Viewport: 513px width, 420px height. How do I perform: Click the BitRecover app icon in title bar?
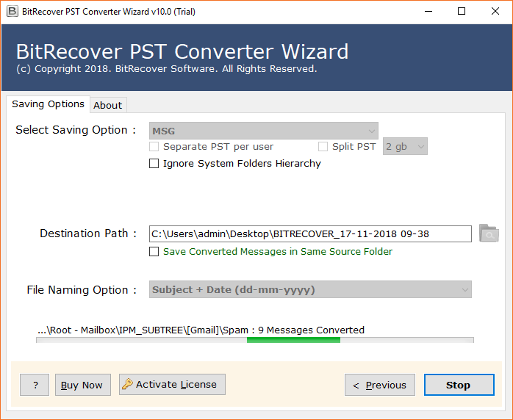tap(12, 12)
